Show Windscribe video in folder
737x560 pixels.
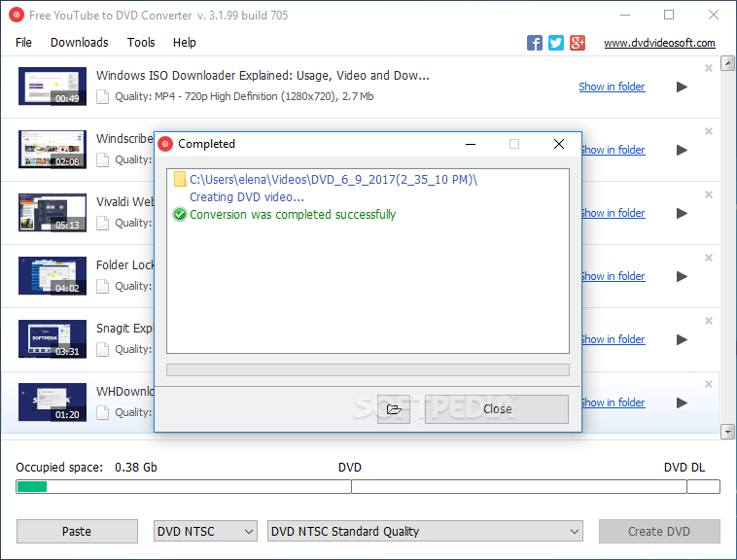click(614, 150)
